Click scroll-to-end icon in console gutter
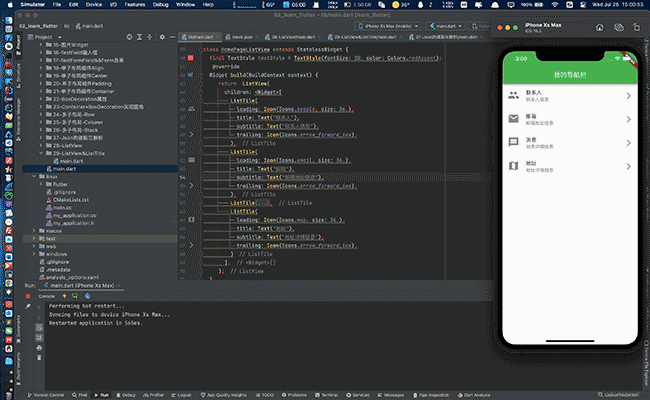 (x=39, y=338)
